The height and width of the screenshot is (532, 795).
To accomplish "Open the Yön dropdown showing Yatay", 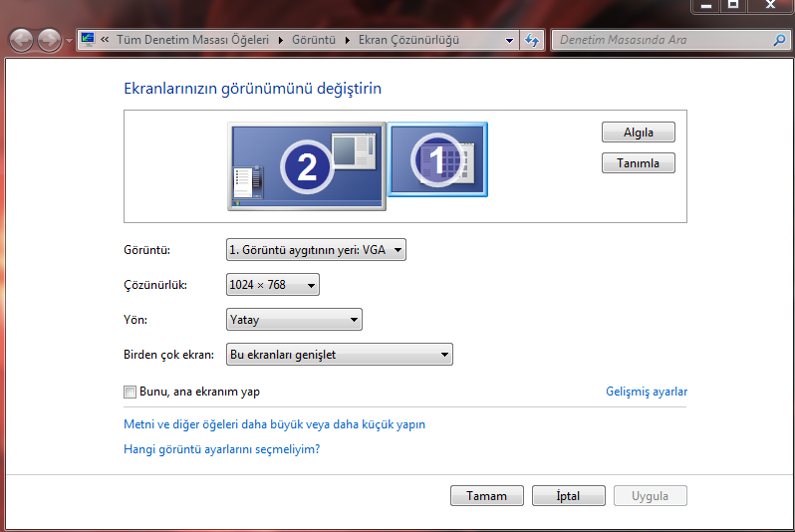I will tap(294, 320).
